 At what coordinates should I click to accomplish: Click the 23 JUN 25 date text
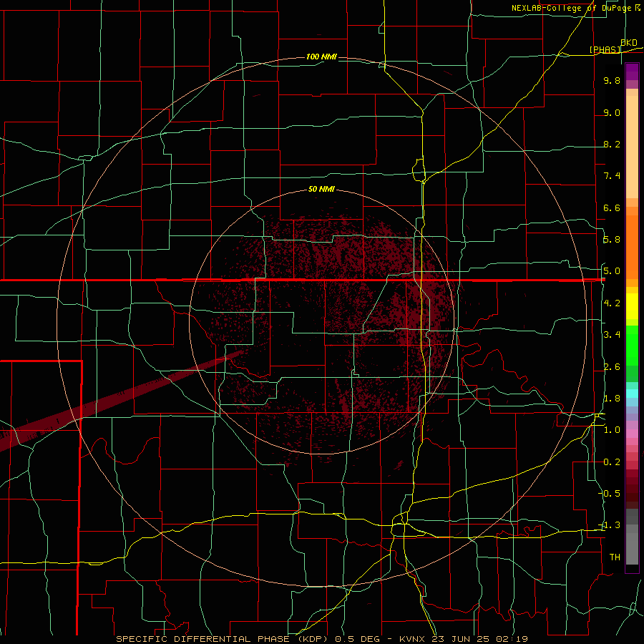[x=459, y=639]
